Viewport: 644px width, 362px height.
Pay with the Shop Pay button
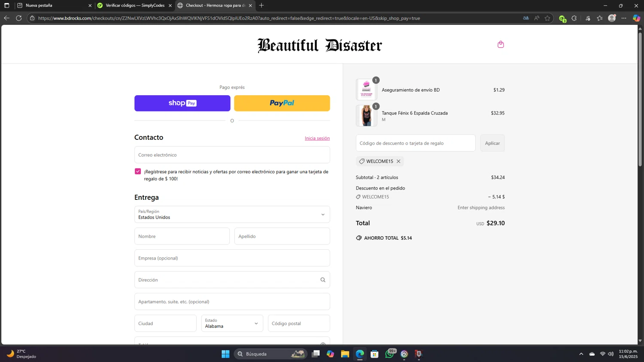(x=182, y=103)
